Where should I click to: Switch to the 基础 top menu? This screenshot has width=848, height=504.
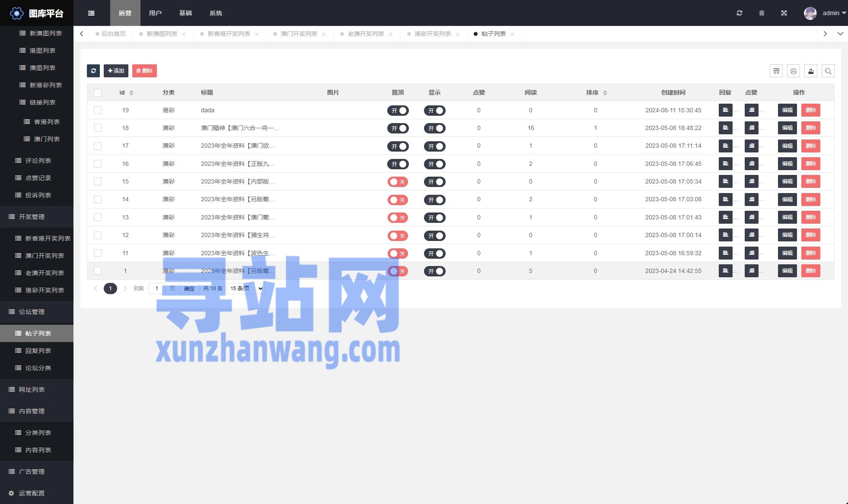[x=185, y=13]
